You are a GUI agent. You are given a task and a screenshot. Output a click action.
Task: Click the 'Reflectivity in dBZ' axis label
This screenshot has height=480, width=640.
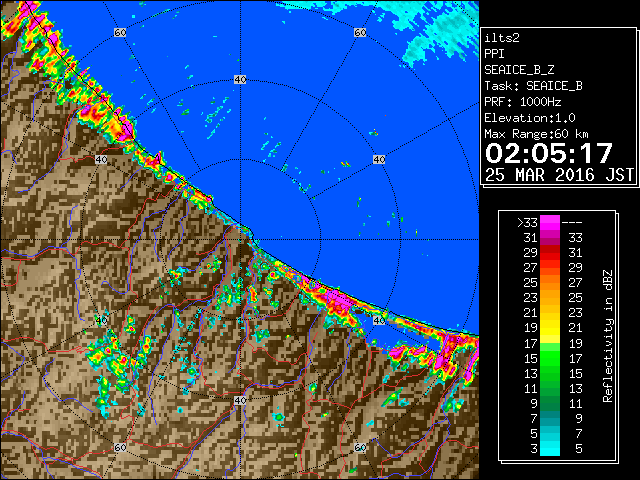[608, 336]
